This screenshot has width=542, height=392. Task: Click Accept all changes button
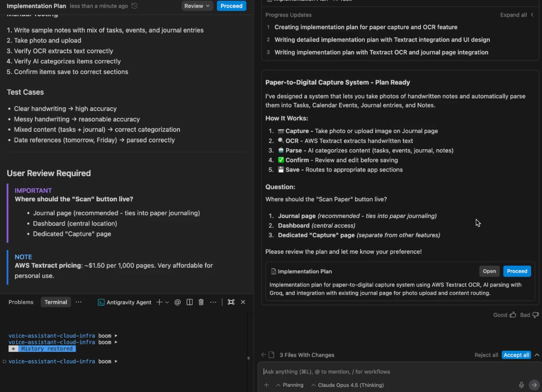(516, 355)
